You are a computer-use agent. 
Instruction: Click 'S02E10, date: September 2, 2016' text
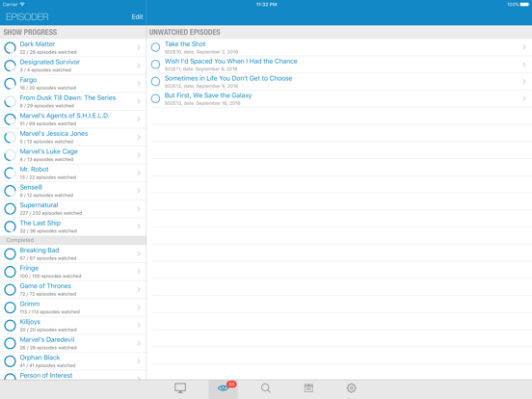click(201, 52)
